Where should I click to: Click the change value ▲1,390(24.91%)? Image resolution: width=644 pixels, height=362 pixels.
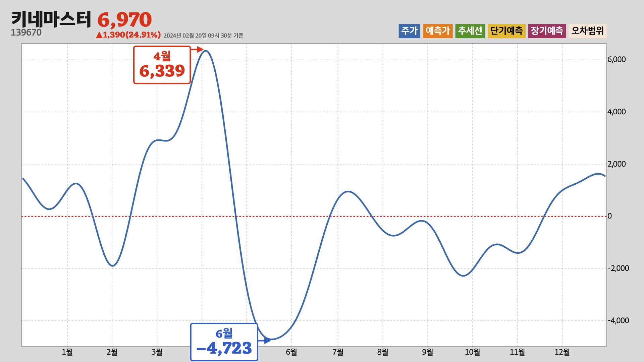(x=128, y=35)
